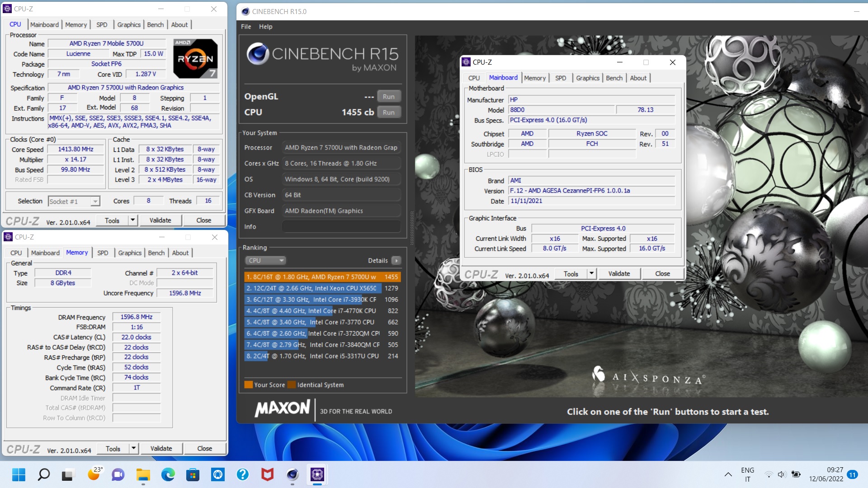Viewport: 868px width, 488px height.
Task: Open the Windows Start menu
Action: [19, 474]
